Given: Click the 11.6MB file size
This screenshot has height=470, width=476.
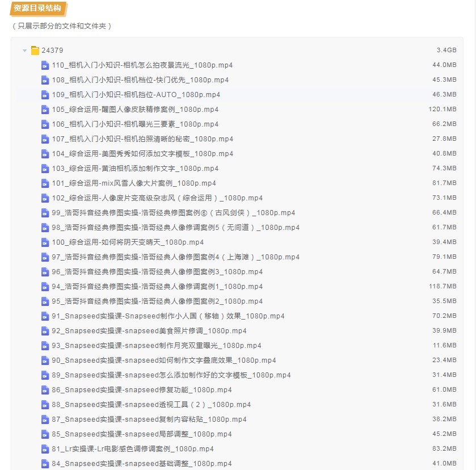Looking at the screenshot, I should click(445, 346).
